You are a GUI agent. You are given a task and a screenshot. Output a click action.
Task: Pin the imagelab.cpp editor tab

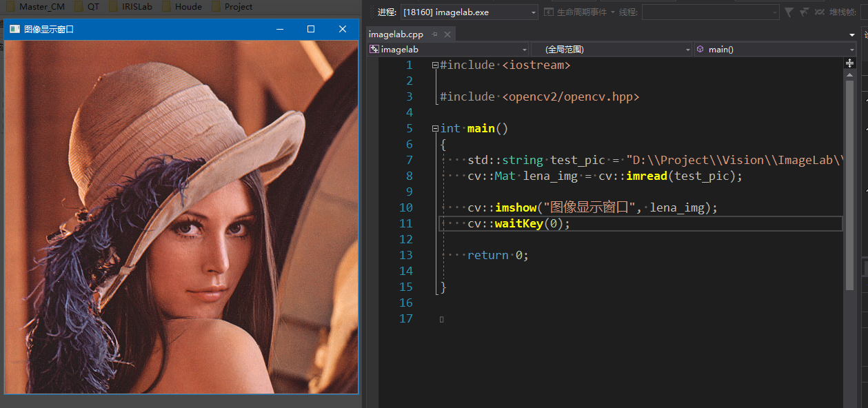434,33
